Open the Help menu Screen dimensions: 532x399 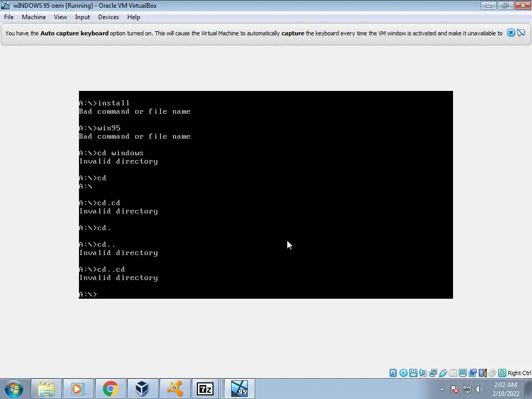click(134, 17)
